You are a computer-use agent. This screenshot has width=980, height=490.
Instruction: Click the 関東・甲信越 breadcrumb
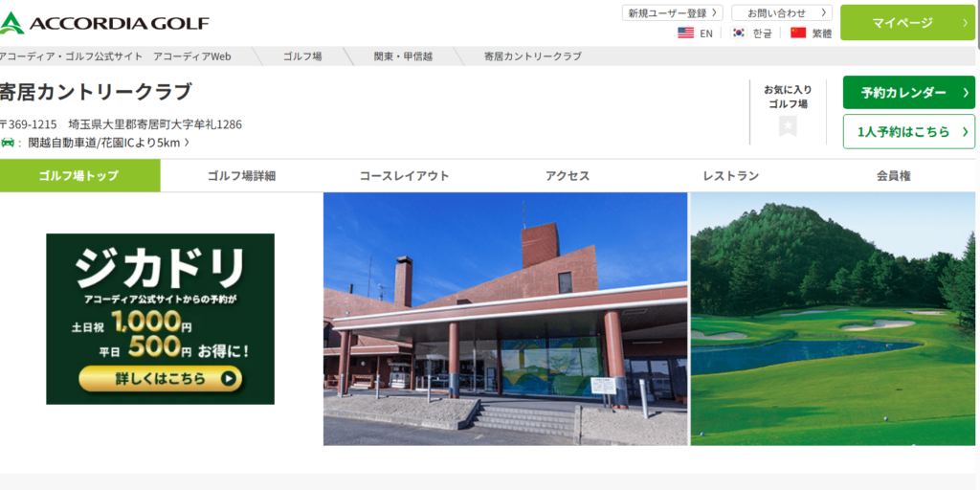(x=403, y=56)
